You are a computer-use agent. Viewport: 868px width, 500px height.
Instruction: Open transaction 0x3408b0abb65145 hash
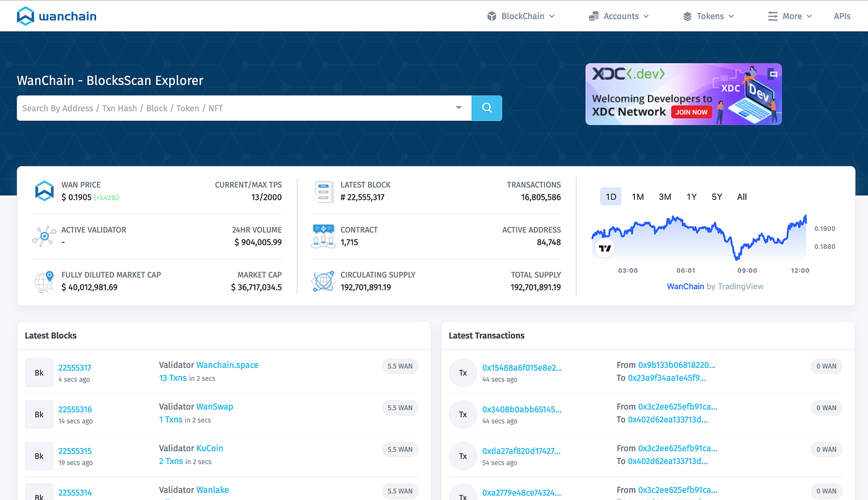click(522, 409)
